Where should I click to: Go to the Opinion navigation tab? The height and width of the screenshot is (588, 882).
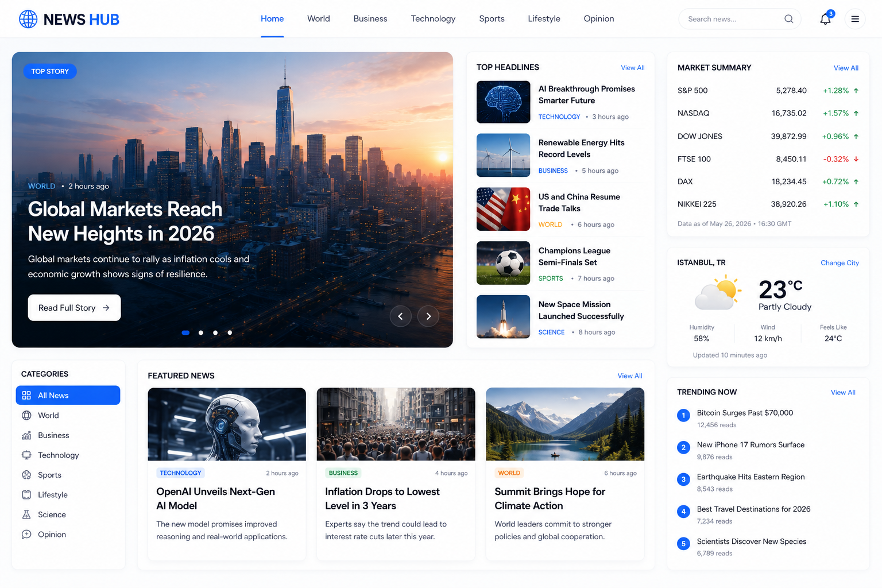point(599,19)
